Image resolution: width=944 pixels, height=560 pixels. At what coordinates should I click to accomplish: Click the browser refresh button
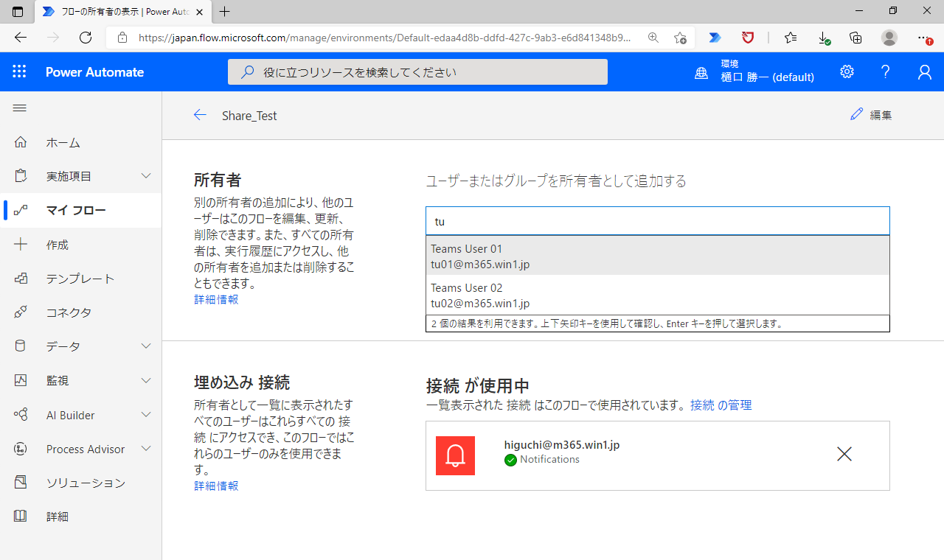(86, 38)
